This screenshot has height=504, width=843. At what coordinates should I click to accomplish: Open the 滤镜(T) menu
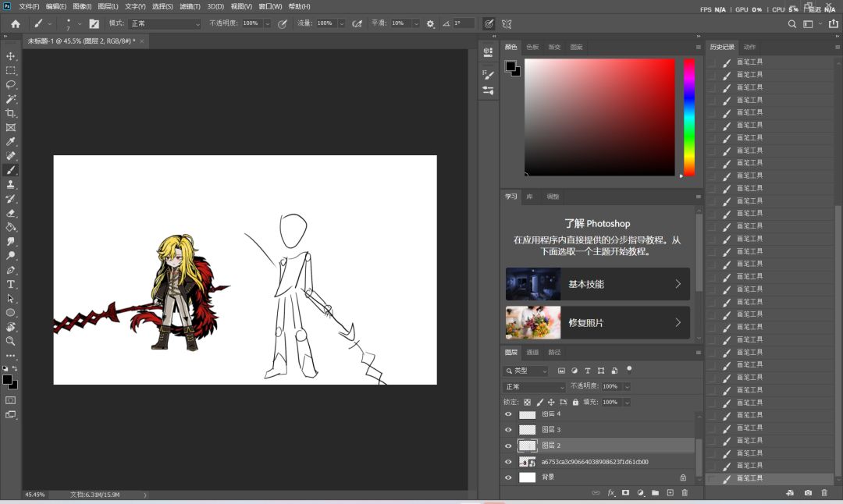click(190, 6)
